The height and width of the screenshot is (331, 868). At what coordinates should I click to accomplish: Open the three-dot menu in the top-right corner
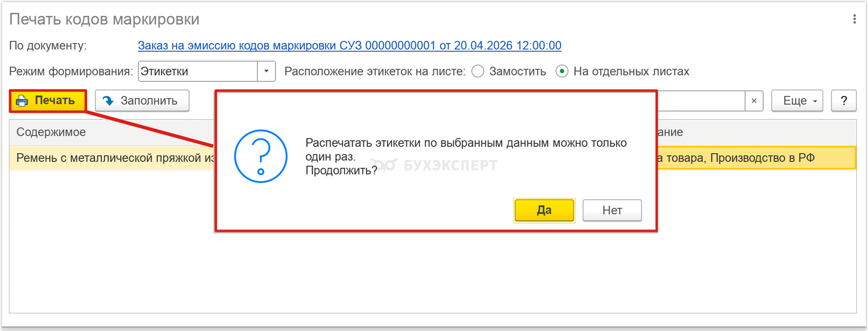854,19
